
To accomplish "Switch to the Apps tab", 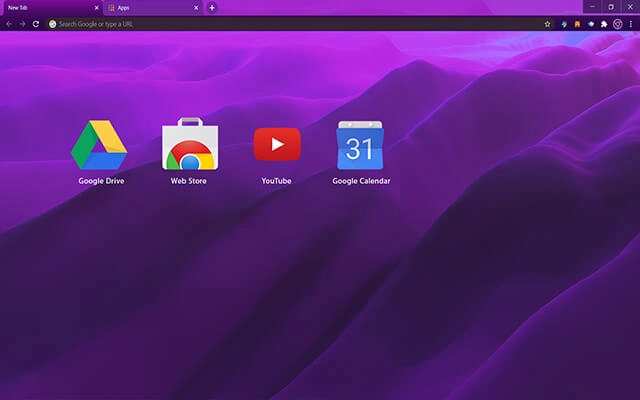I will [153, 8].
